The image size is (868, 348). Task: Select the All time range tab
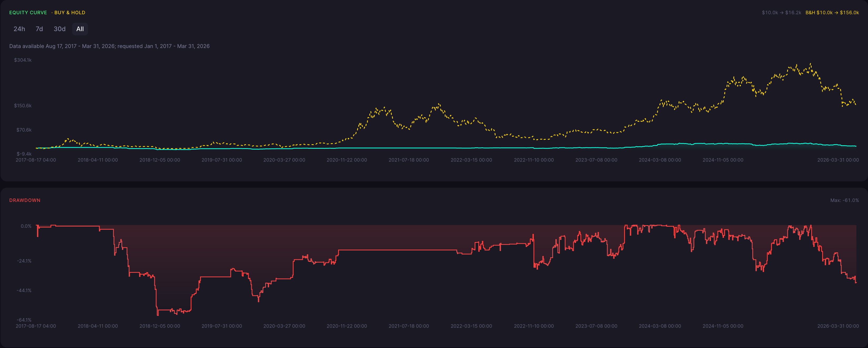pyautogui.click(x=80, y=29)
